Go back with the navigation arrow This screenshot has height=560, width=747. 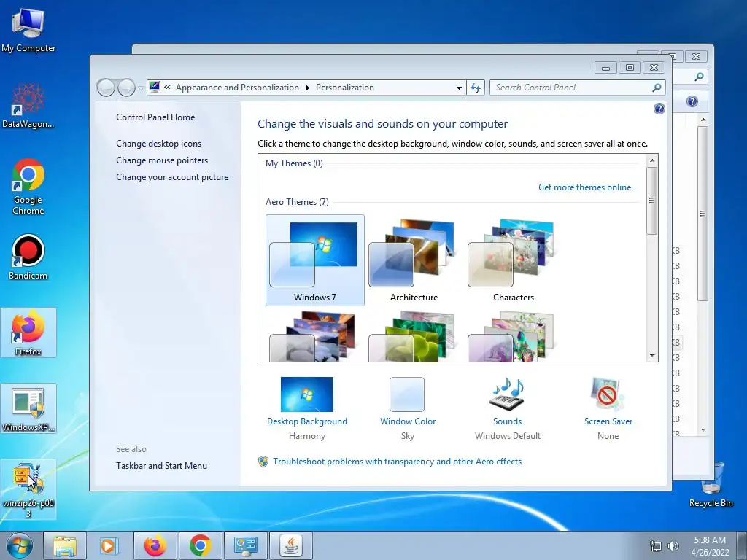[106, 87]
